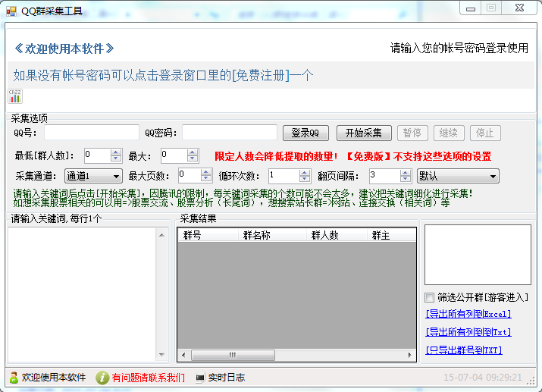Click the 欢迎使用本软件 user icon in status bar
Image resolution: width=542 pixels, height=392 pixels.
coord(14,377)
